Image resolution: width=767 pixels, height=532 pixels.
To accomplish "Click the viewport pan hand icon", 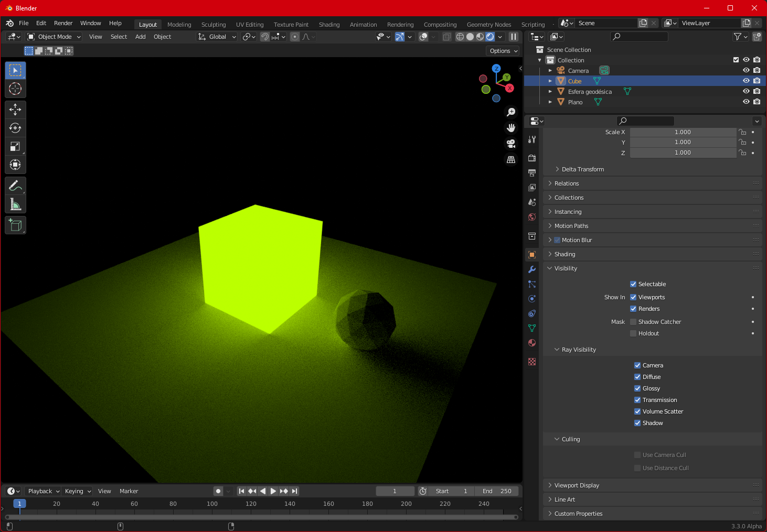I will coord(511,128).
